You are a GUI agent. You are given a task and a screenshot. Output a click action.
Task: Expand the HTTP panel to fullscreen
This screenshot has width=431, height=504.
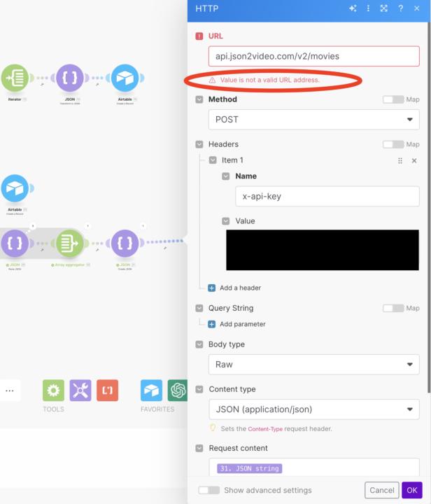point(384,8)
